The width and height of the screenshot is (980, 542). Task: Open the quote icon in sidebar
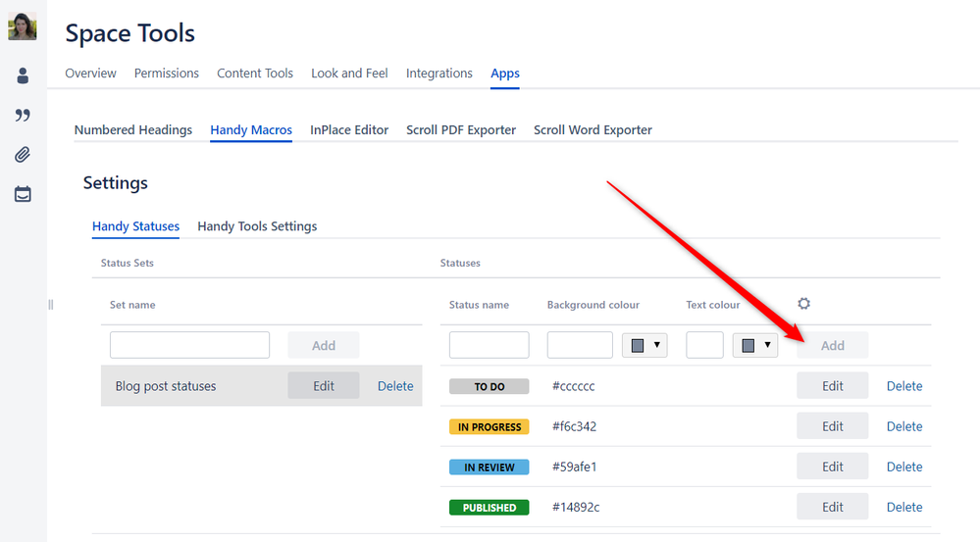coord(23,115)
